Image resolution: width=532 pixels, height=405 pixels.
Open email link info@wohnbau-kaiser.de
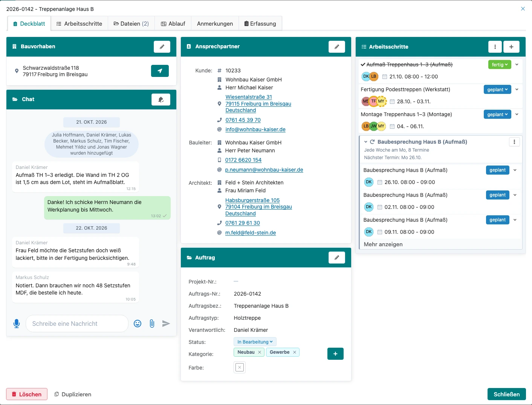[255, 129]
